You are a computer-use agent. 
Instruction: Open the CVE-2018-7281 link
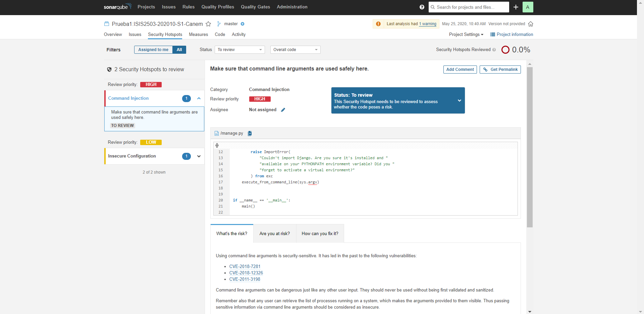coord(245,266)
